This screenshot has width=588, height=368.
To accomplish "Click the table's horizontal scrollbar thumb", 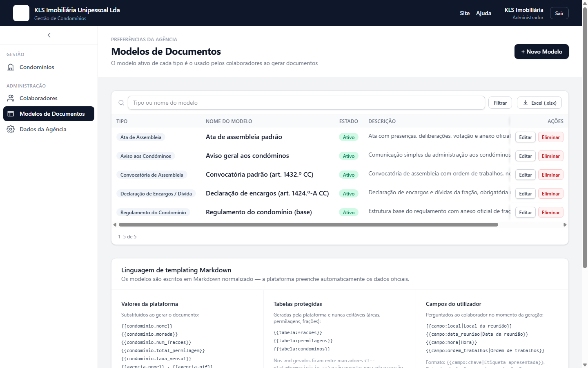I will coord(308,224).
